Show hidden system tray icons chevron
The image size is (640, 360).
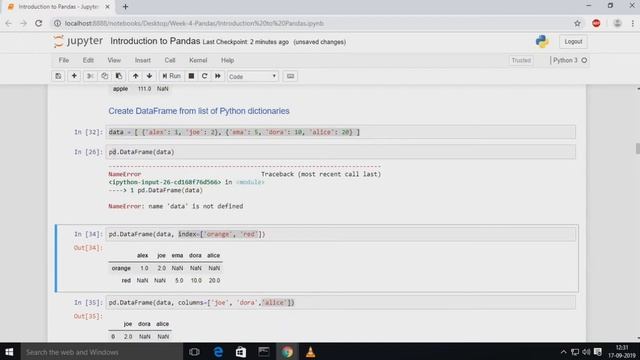(x=563, y=352)
